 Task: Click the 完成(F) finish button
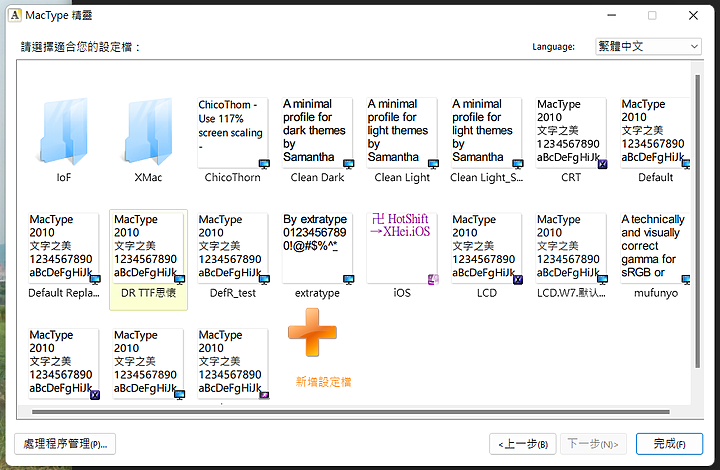click(x=669, y=444)
